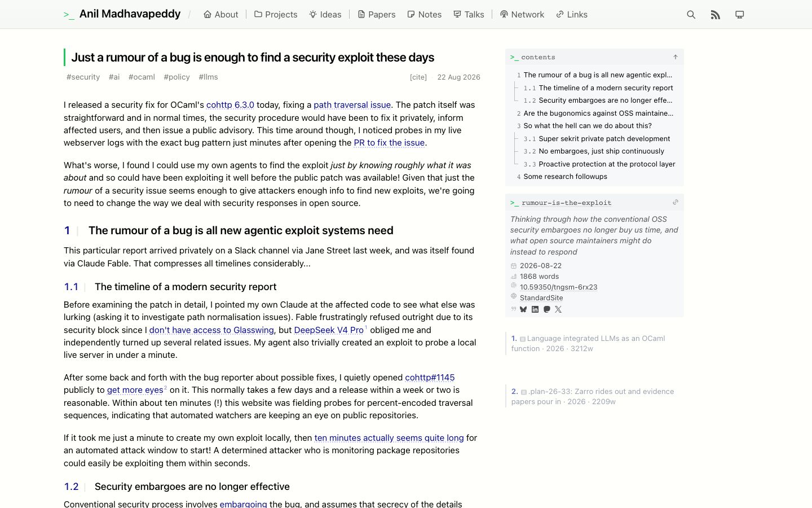Open the #policy tag
The height and width of the screenshot is (508, 812).
pos(177,77)
